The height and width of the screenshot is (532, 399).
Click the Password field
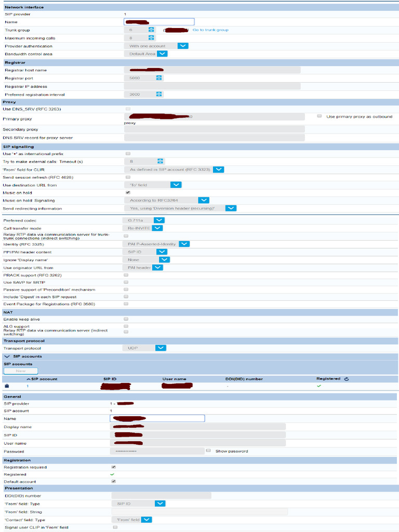click(x=157, y=451)
